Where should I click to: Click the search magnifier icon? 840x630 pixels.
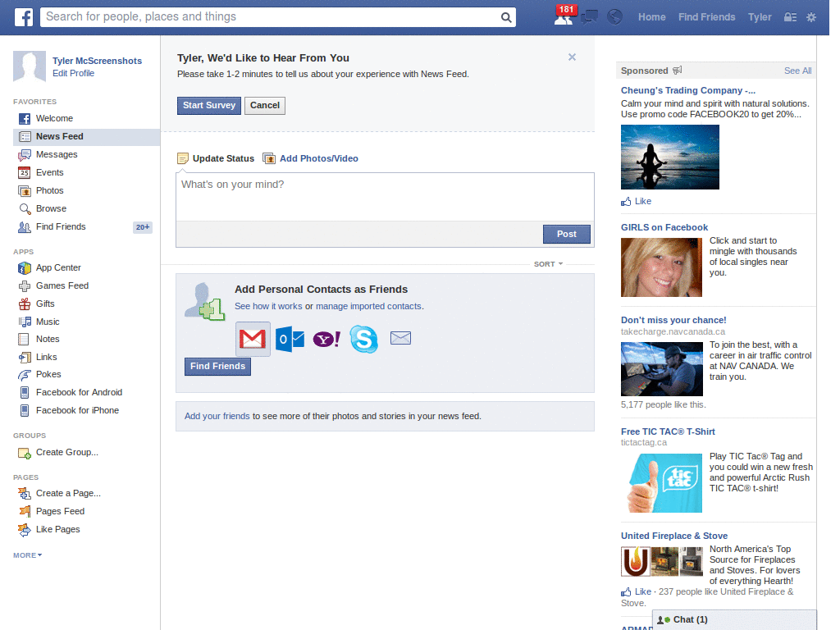pos(505,17)
